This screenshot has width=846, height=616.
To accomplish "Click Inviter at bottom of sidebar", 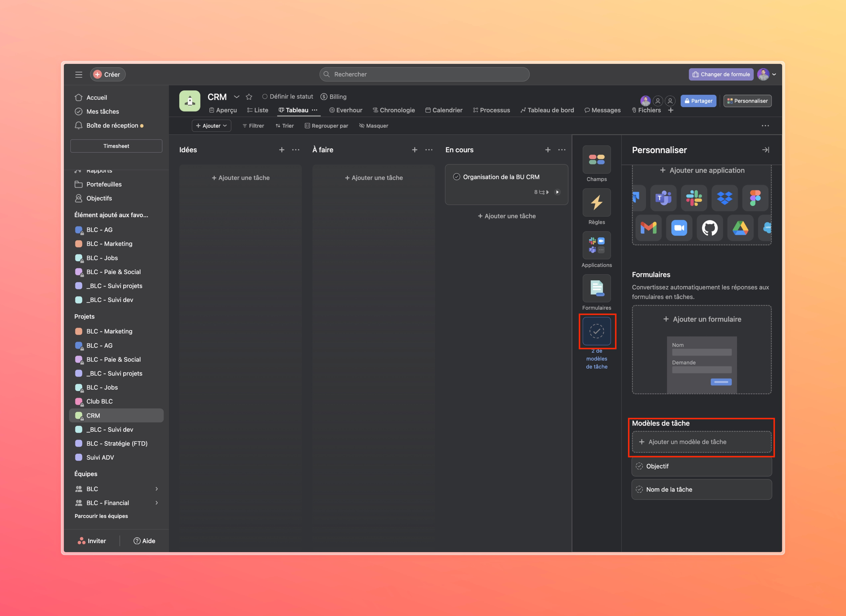I will coord(92,541).
